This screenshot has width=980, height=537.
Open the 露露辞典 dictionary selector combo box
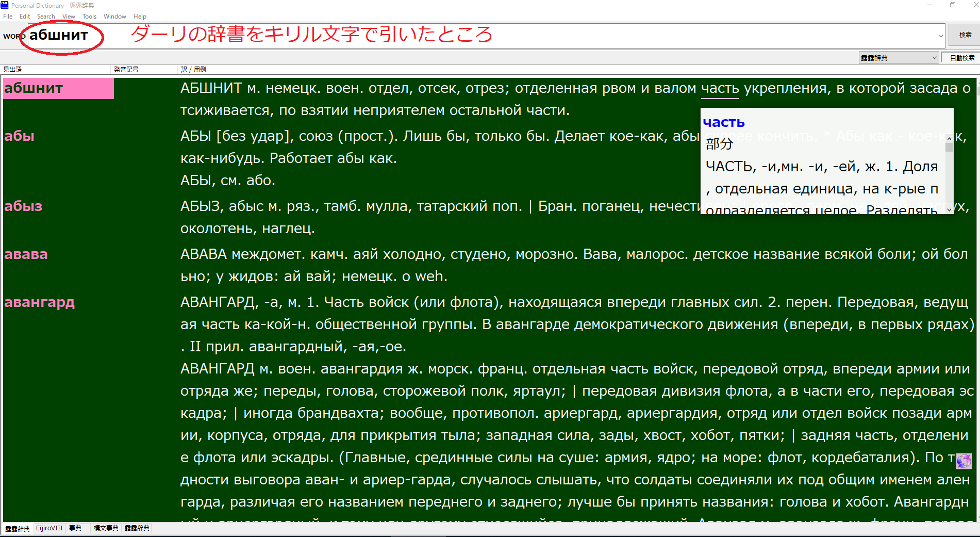click(899, 58)
